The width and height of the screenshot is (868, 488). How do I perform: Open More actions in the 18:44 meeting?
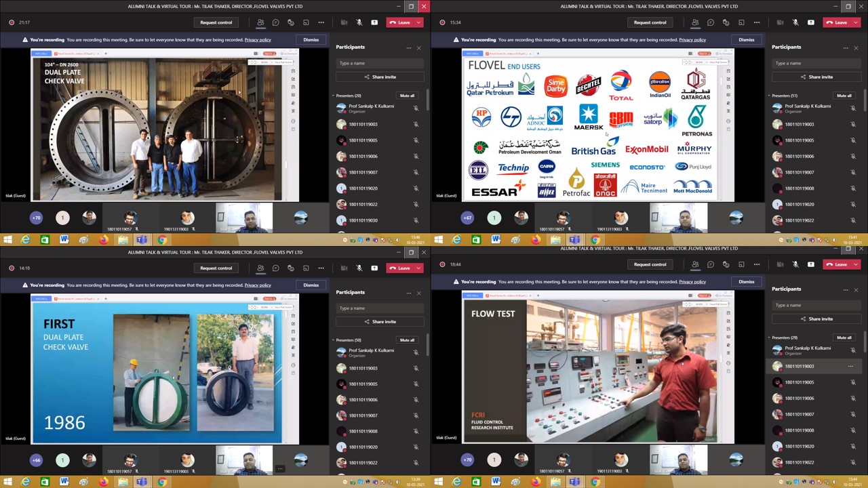(757, 264)
